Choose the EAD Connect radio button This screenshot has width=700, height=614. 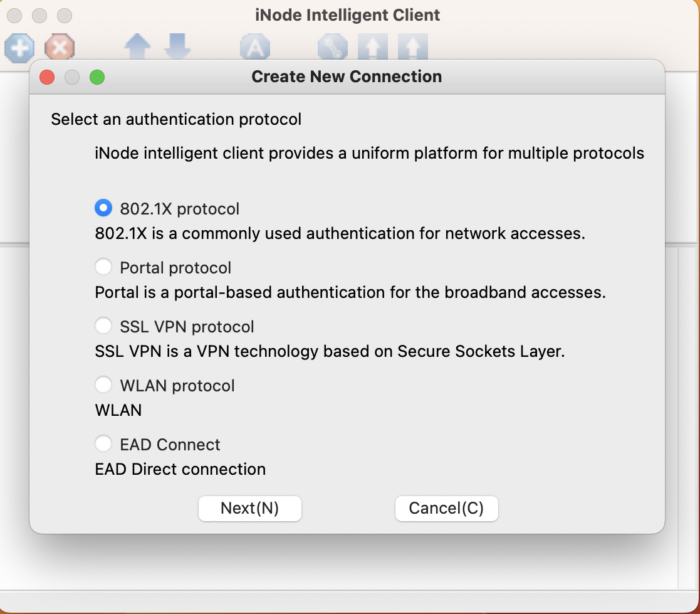103,444
